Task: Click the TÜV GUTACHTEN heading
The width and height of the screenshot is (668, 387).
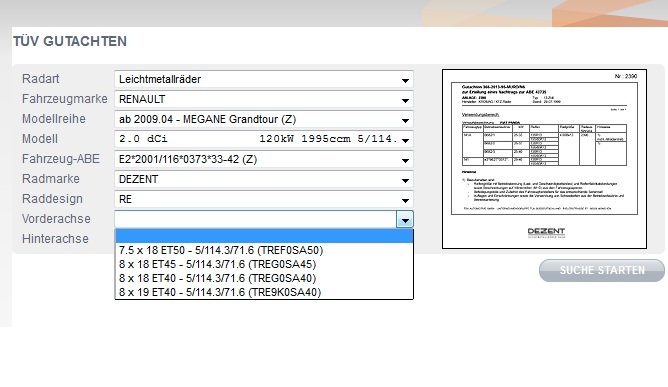Action: (x=70, y=41)
